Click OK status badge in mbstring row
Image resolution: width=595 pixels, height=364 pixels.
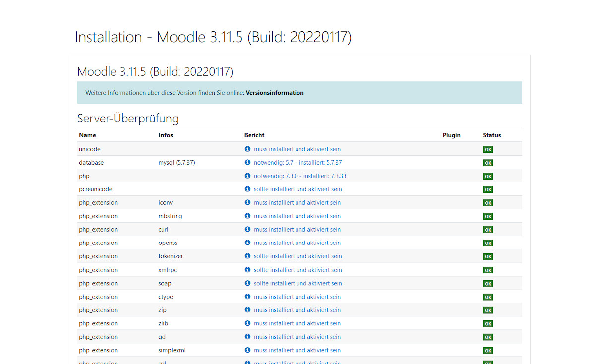[488, 216]
